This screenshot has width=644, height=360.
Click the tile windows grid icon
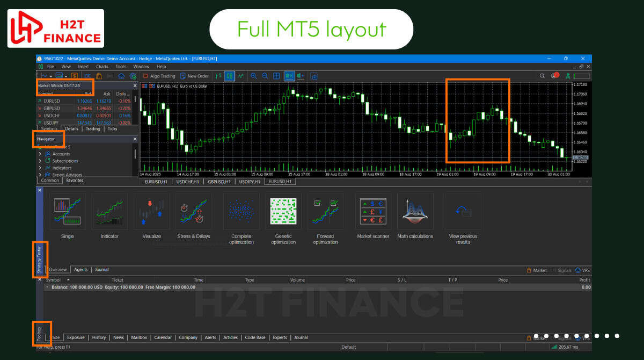click(x=276, y=76)
